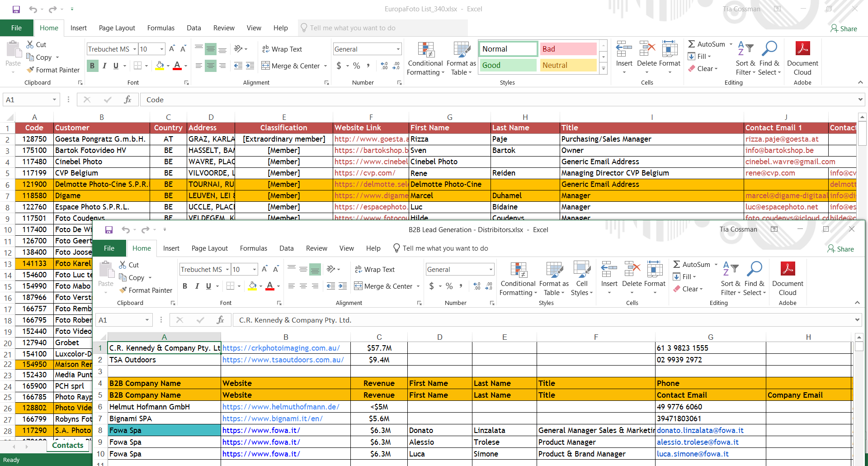Open font size dropdown in B2B window
The height and width of the screenshot is (466, 868).
[255, 269]
